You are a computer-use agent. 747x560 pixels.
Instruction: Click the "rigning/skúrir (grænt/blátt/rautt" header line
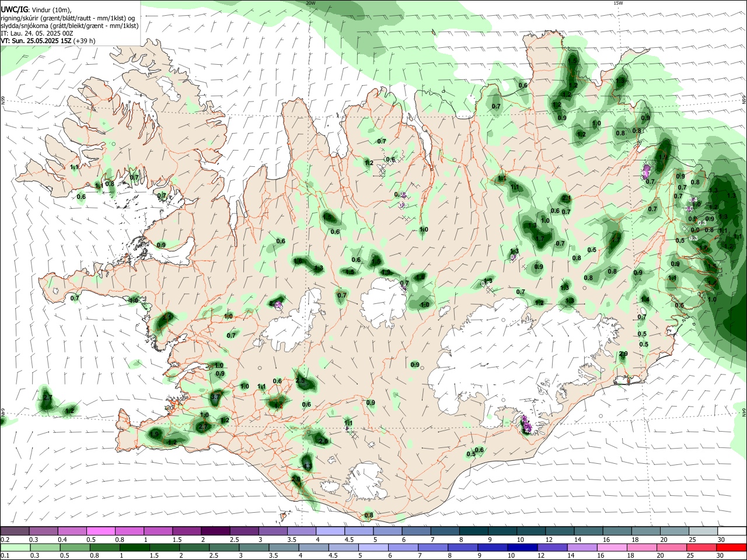point(67,18)
